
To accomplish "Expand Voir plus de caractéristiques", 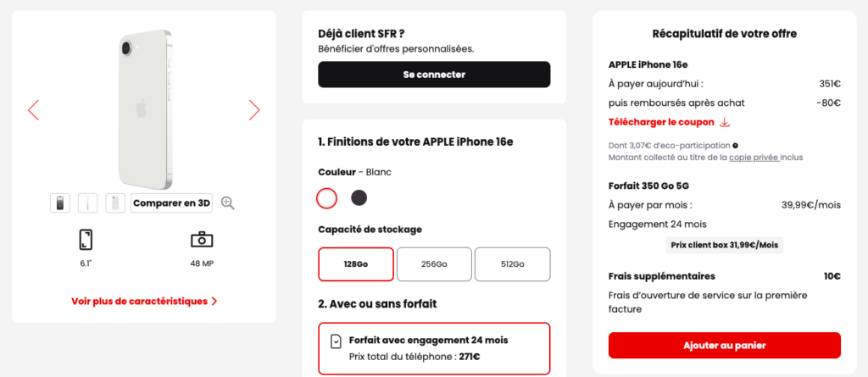I will coord(144,301).
